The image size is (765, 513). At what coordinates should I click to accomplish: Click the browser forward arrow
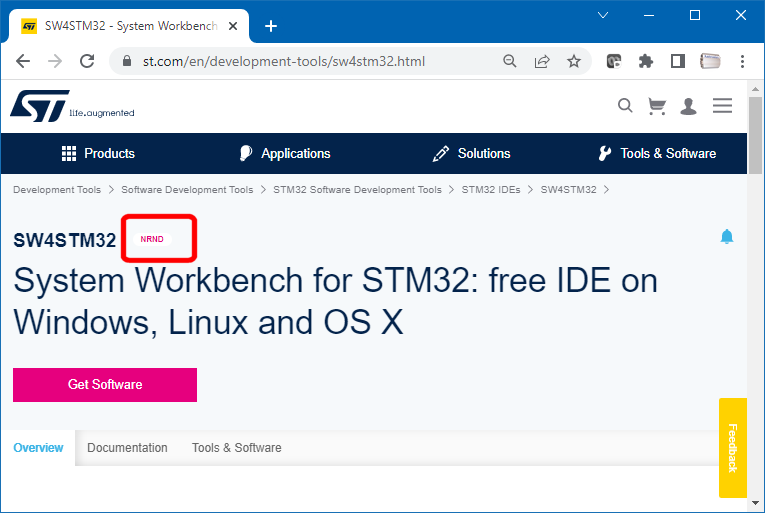click(x=55, y=62)
